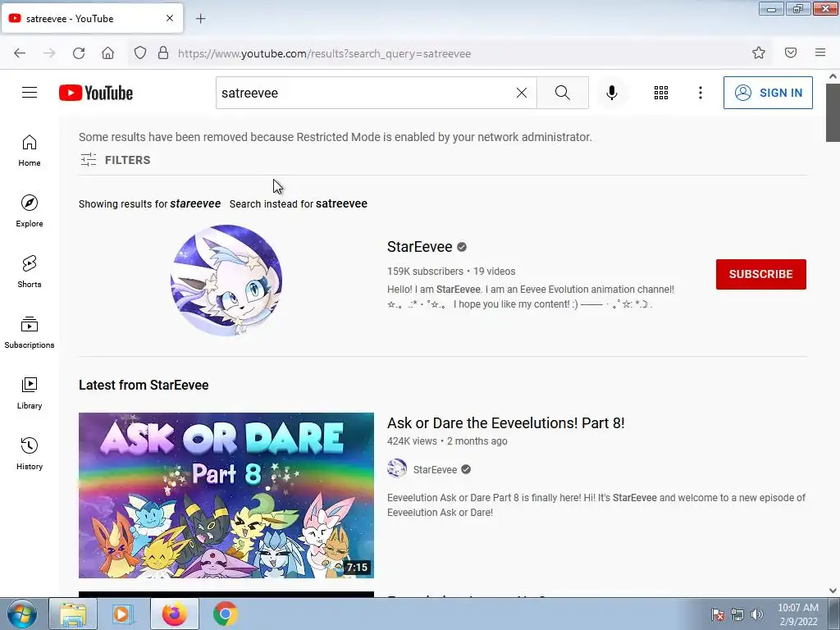This screenshot has width=840, height=630.
Task: Close the satreevee - YouTube tab
Action: click(x=169, y=18)
